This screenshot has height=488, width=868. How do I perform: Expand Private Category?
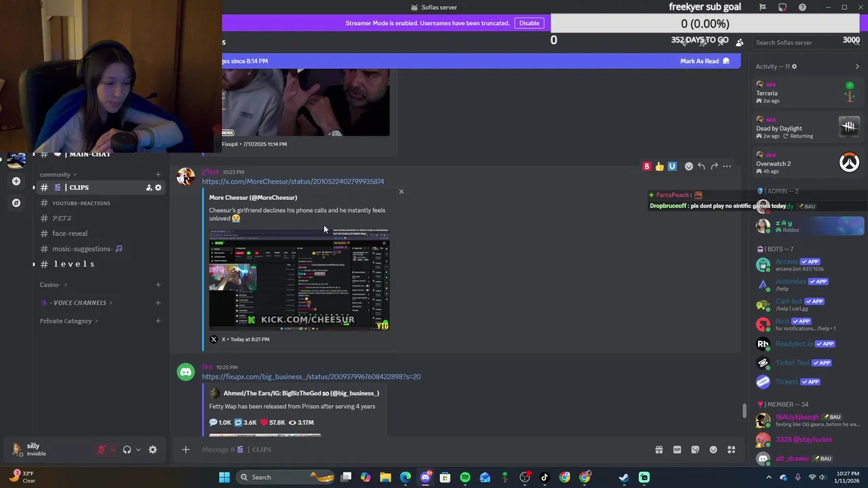(68, 321)
